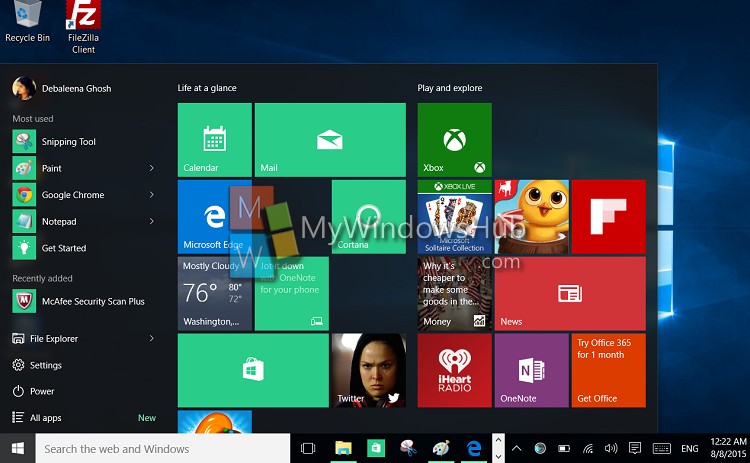Viewport: 750px width, 463px height.
Task: Open File Explorer on the taskbar
Action: point(343,449)
